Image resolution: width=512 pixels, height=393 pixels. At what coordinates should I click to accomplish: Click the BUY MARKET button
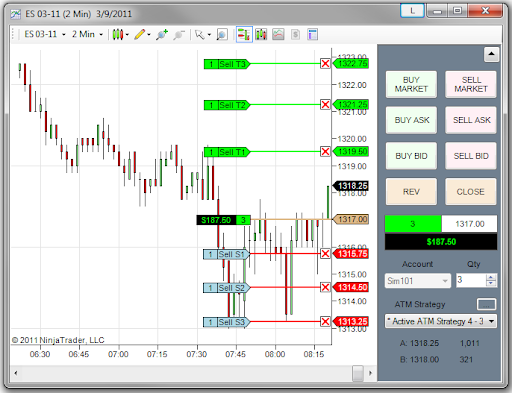coord(411,84)
